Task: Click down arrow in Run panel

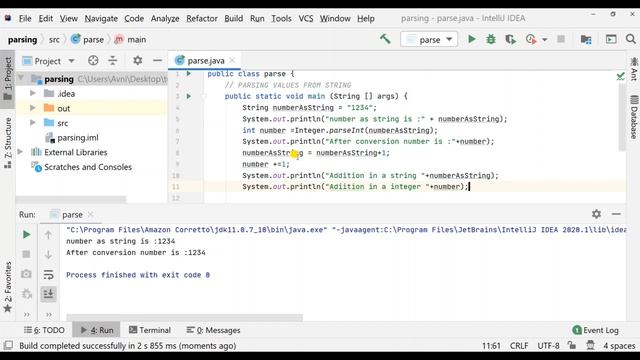Action: (x=48, y=254)
